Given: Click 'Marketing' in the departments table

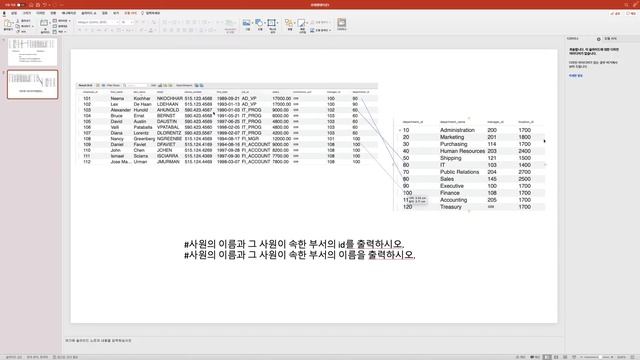Looking at the screenshot, I should [452, 137].
